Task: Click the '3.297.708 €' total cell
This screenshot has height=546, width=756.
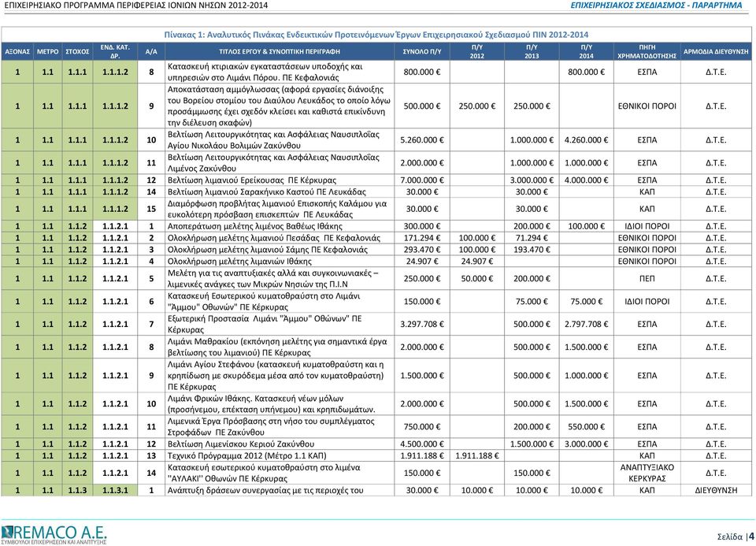Action: click(x=422, y=324)
